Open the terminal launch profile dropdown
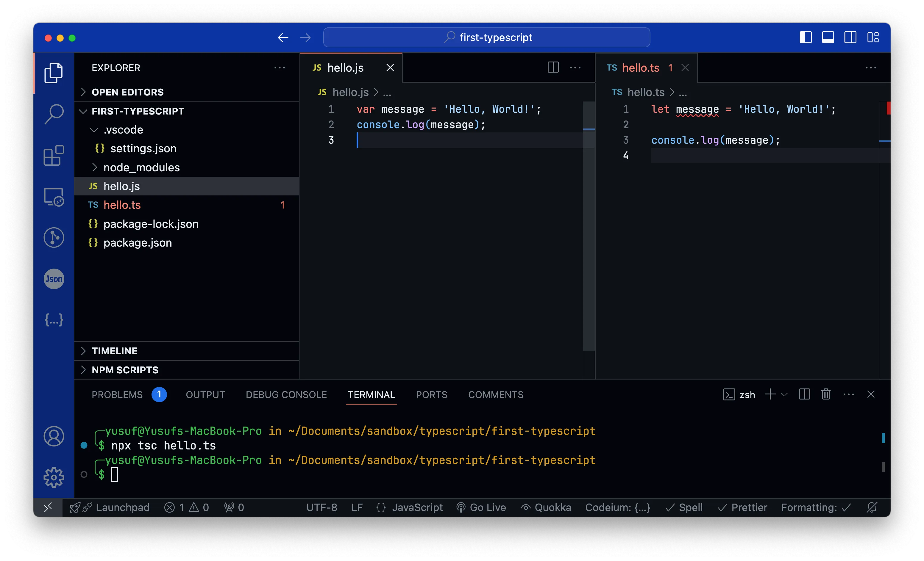 point(784,395)
